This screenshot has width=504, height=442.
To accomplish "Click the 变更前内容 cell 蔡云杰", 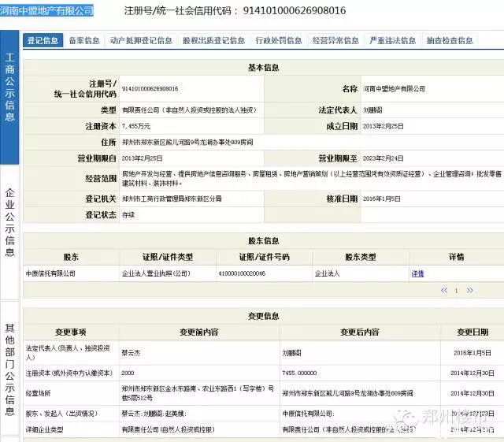I will 131,353.
